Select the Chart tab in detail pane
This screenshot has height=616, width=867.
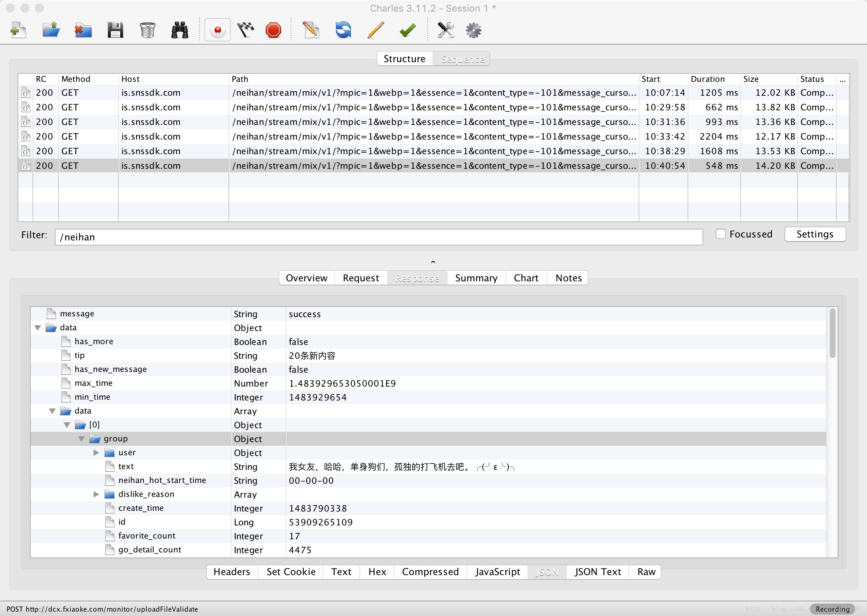[x=526, y=277]
